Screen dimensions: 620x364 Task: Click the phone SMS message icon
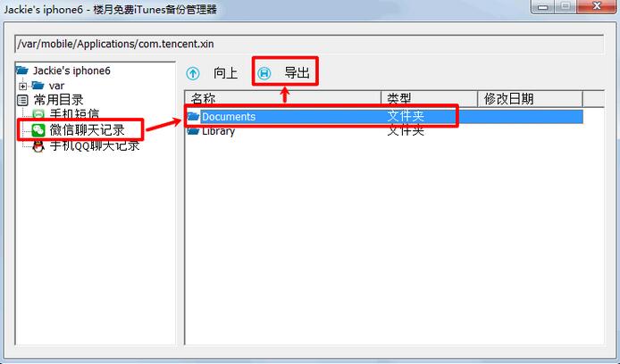tap(38, 114)
